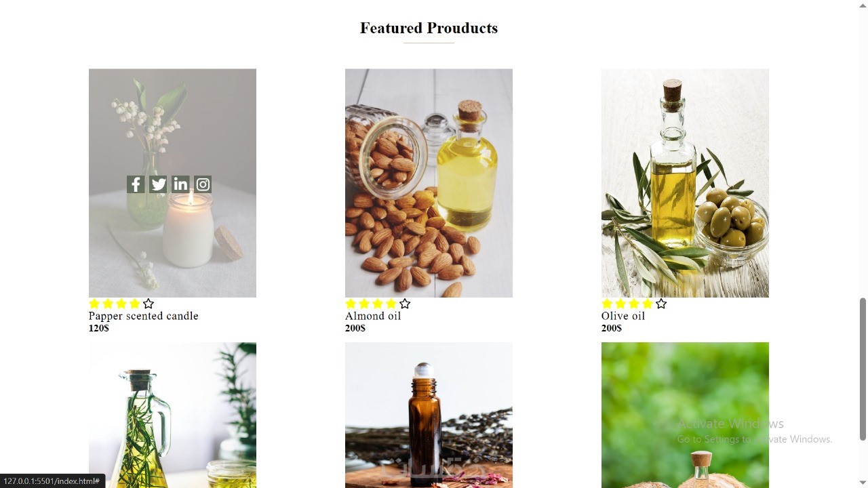
Task: Click the first yellow star under Almond oil
Action: (x=351, y=304)
